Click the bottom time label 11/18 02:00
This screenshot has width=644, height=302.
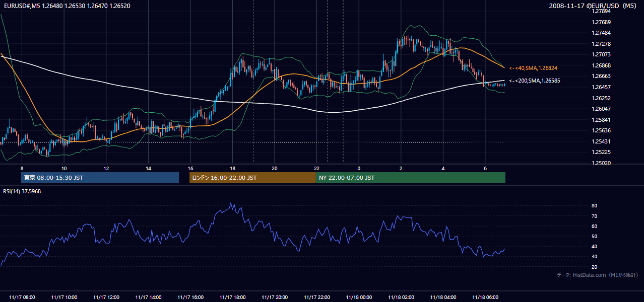tap(401, 297)
